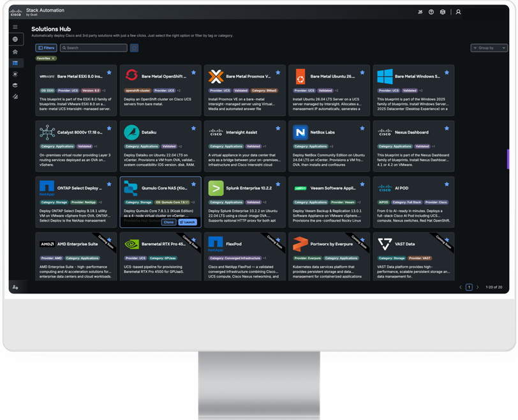Click the globe icon in the sidebar
The image size is (518, 420).
pyautogui.click(x=15, y=39)
